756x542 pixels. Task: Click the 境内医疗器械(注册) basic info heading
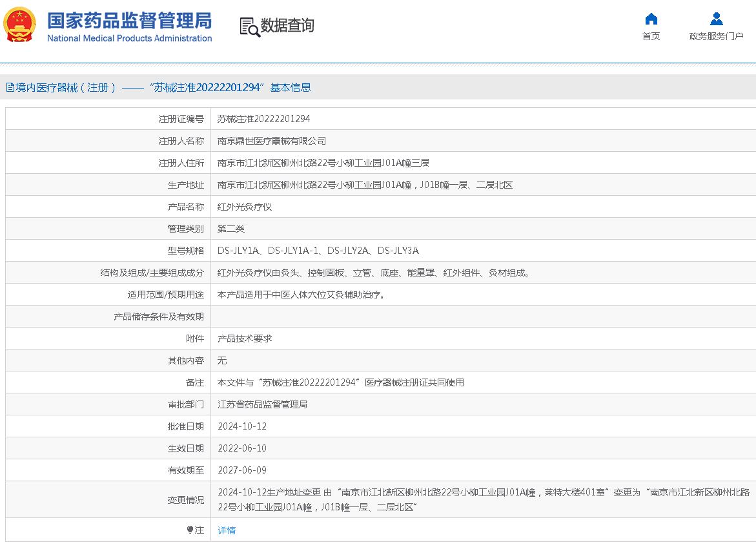click(163, 87)
